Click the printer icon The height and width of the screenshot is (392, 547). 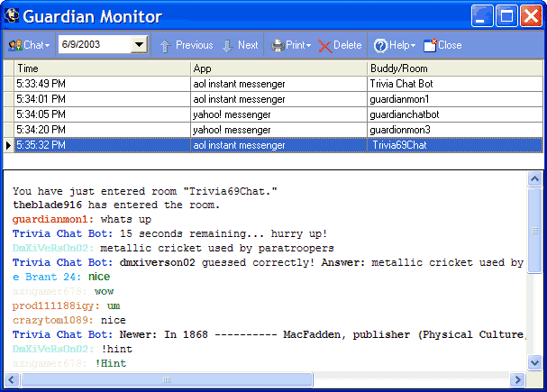click(278, 46)
